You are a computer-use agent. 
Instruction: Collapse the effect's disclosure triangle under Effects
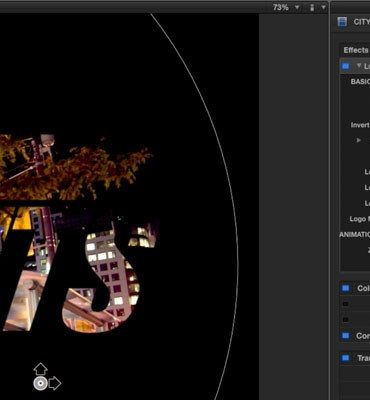(x=359, y=66)
